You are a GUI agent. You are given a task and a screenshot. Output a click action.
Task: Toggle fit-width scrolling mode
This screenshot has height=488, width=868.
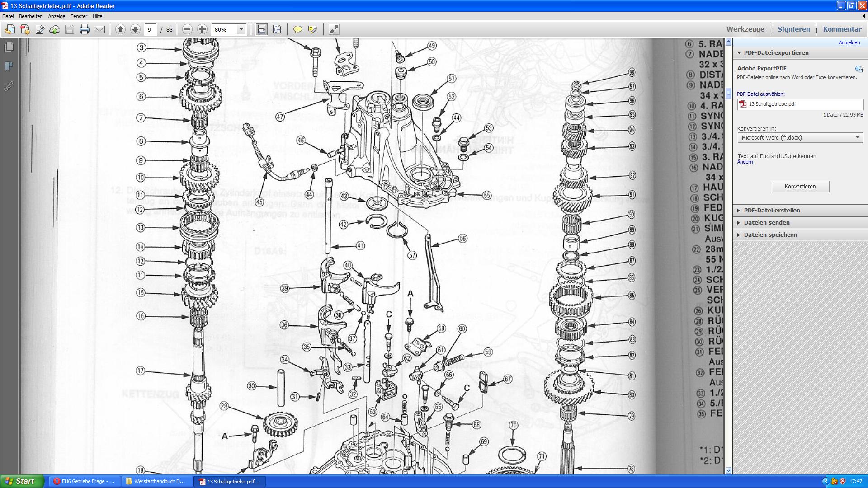click(261, 30)
